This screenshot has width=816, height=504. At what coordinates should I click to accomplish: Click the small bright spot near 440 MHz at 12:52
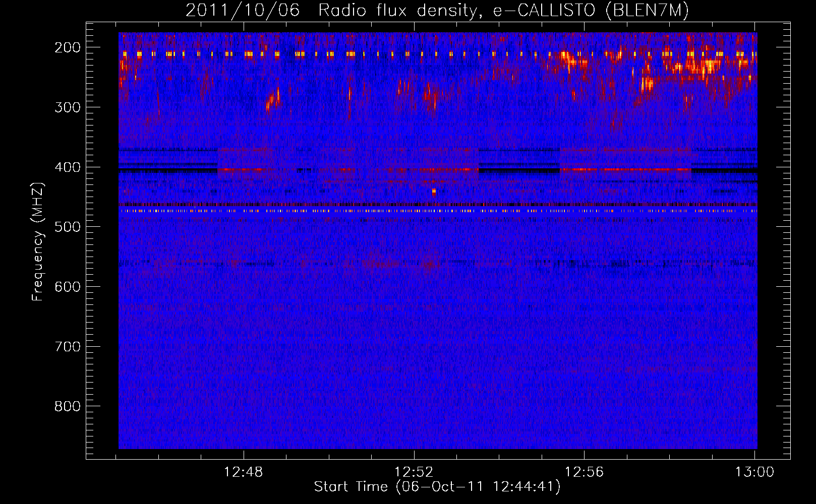(x=434, y=192)
